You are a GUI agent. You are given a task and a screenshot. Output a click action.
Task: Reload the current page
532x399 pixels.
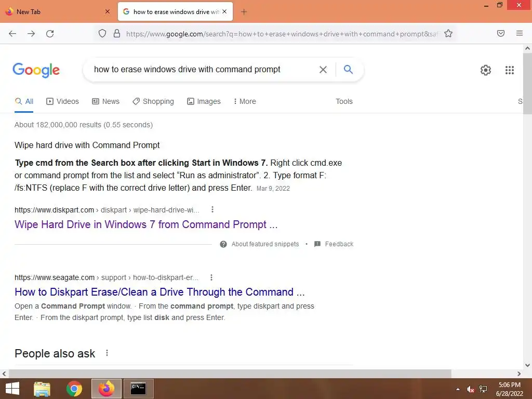pos(50,34)
